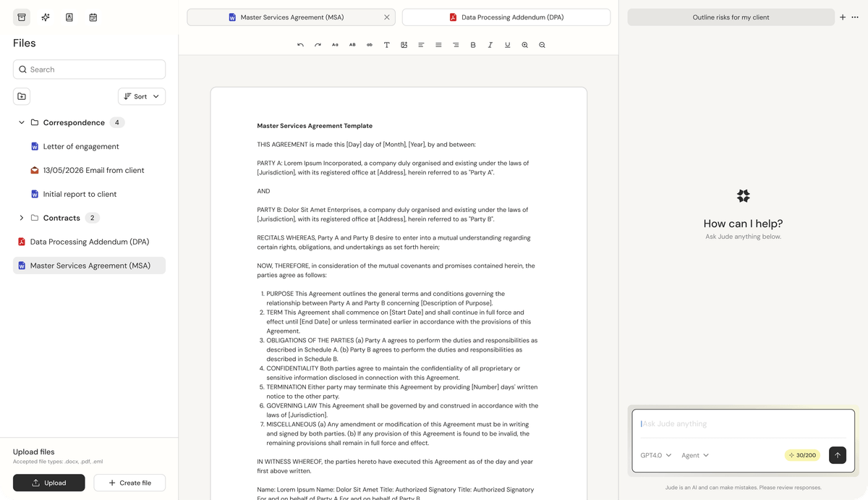Add a new chat with plus icon
This screenshot has width=868, height=500.
tap(843, 17)
